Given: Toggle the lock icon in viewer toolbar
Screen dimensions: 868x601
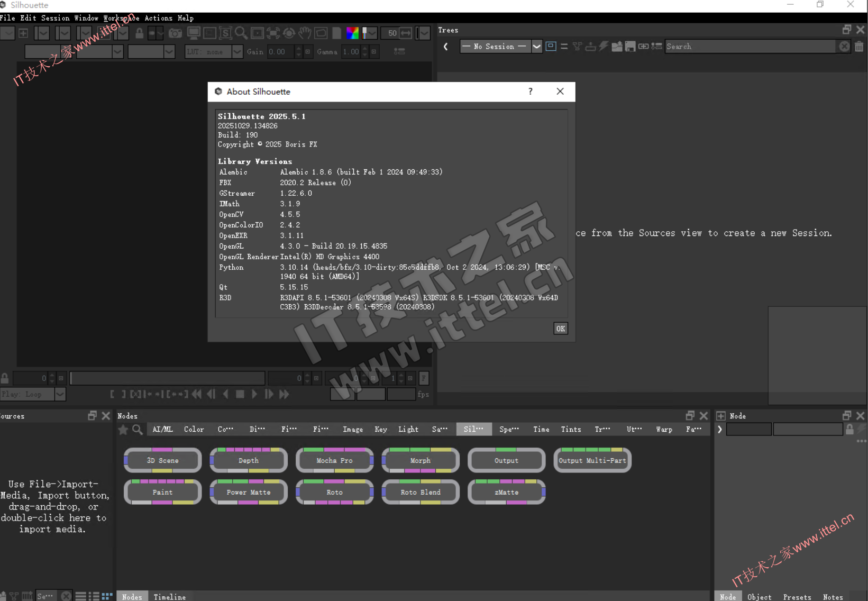Looking at the screenshot, I should (x=139, y=33).
